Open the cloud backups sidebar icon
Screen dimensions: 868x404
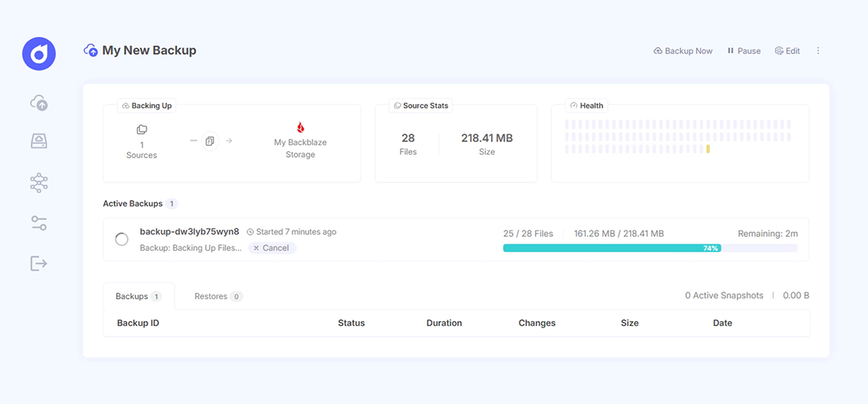39,103
